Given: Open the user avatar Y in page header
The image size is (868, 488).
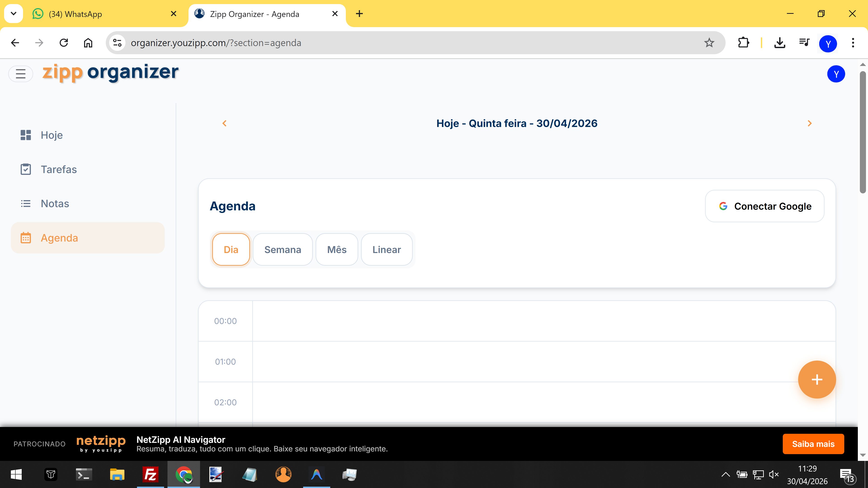Looking at the screenshot, I should (836, 74).
